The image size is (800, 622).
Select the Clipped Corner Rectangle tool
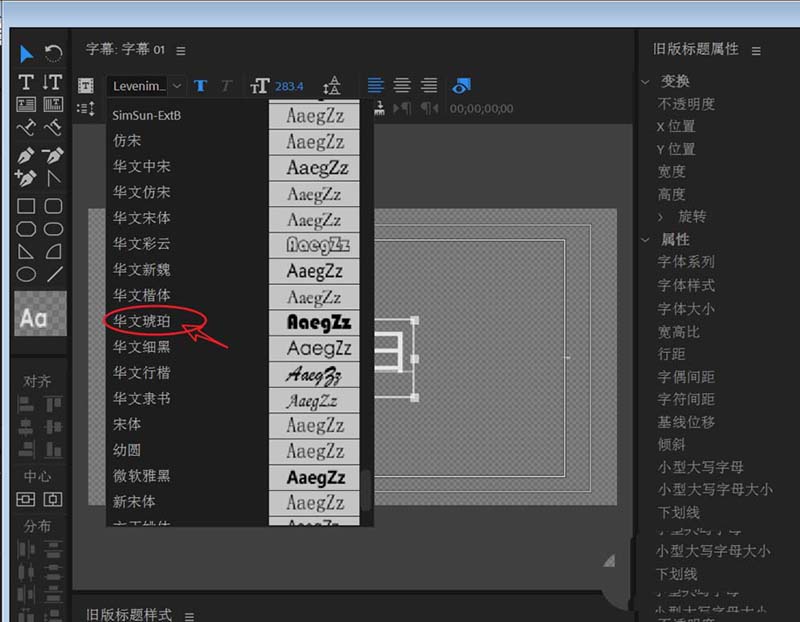coord(26,229)
